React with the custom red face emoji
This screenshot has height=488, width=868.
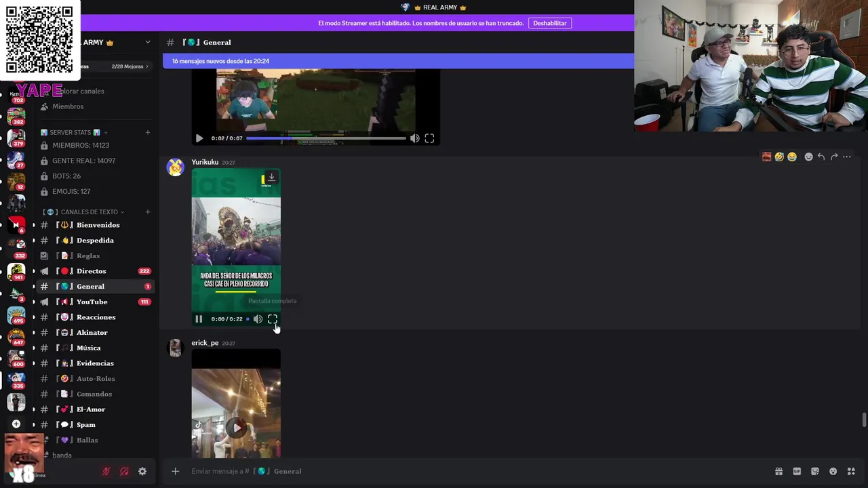coord(767,157)
